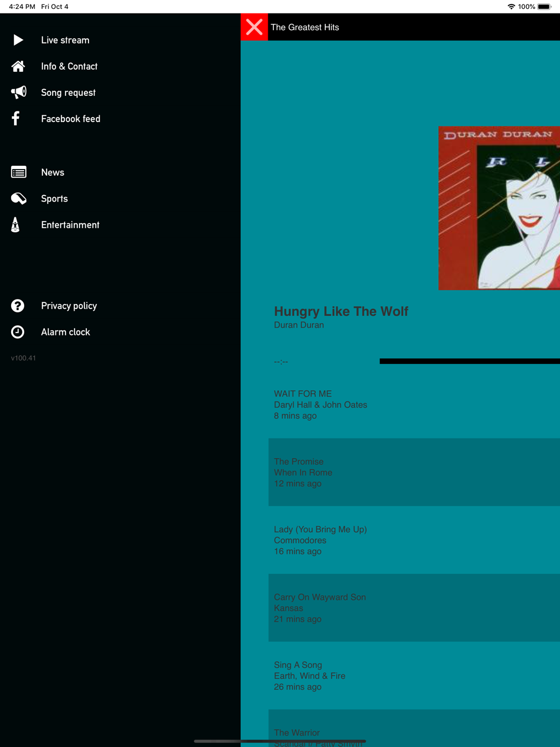Viewport: 560px width, 747px height.
Task: Click the Privacy policy question mark icon
Action: click(18, 306)
